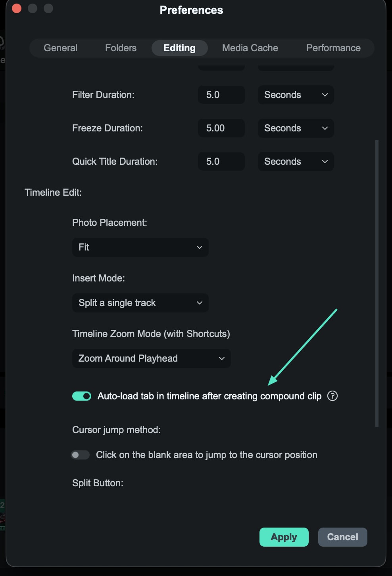Enable Auto-load tab after creating compound clip
The image size is (392, 576).
(81, 396)
